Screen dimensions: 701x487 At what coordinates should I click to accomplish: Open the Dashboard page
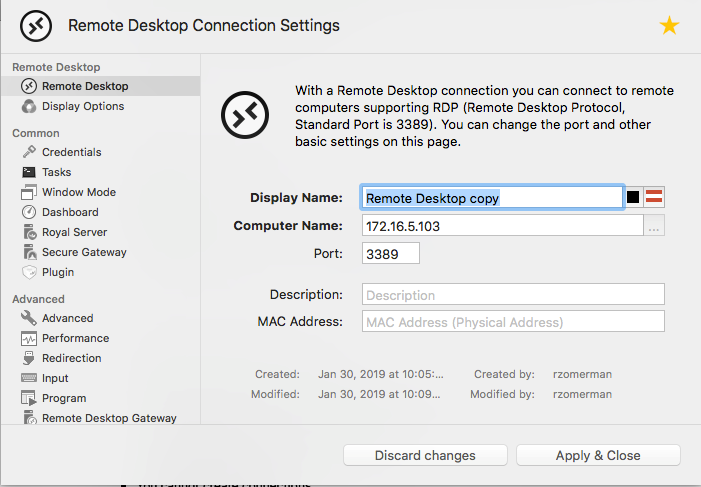(x=101, y=212)
